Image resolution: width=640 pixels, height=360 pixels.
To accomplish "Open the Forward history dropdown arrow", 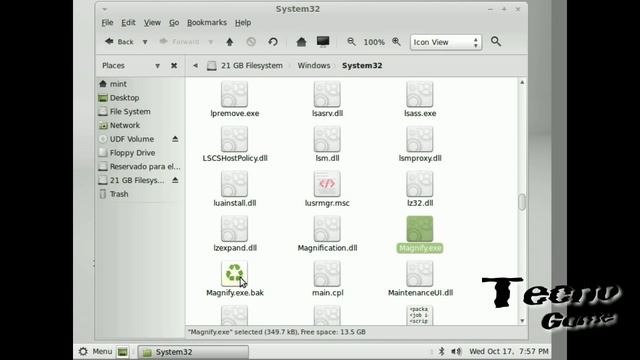I will point(211,42).
